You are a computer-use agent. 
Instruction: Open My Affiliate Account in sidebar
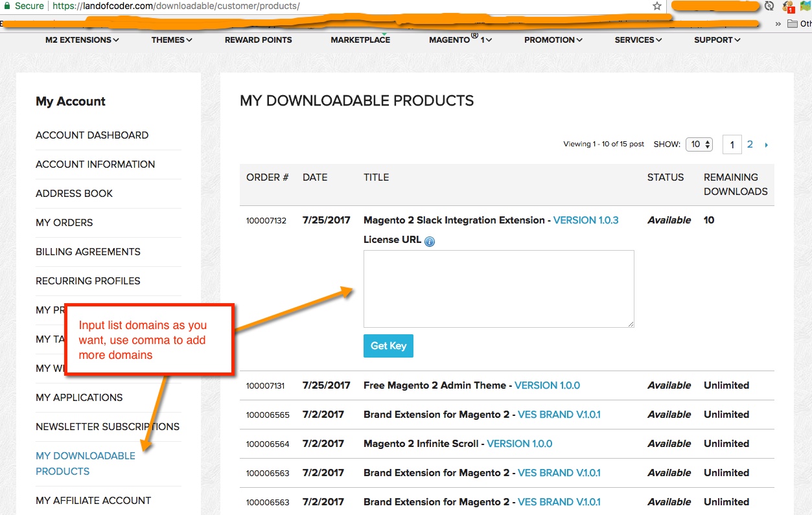pyautogui.click(x=93, y=501)
